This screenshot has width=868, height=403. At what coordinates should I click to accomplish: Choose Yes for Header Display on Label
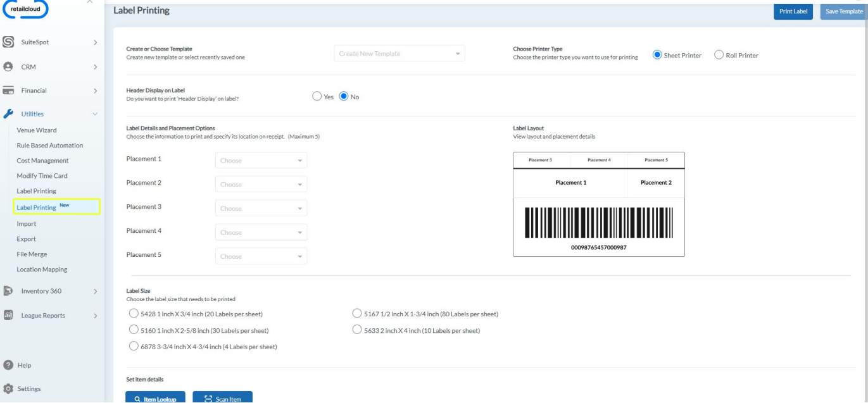(x=317, y=97)
